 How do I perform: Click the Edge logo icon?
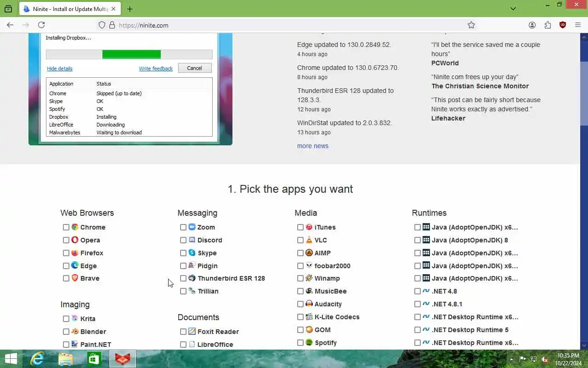(x=75, y=266)
